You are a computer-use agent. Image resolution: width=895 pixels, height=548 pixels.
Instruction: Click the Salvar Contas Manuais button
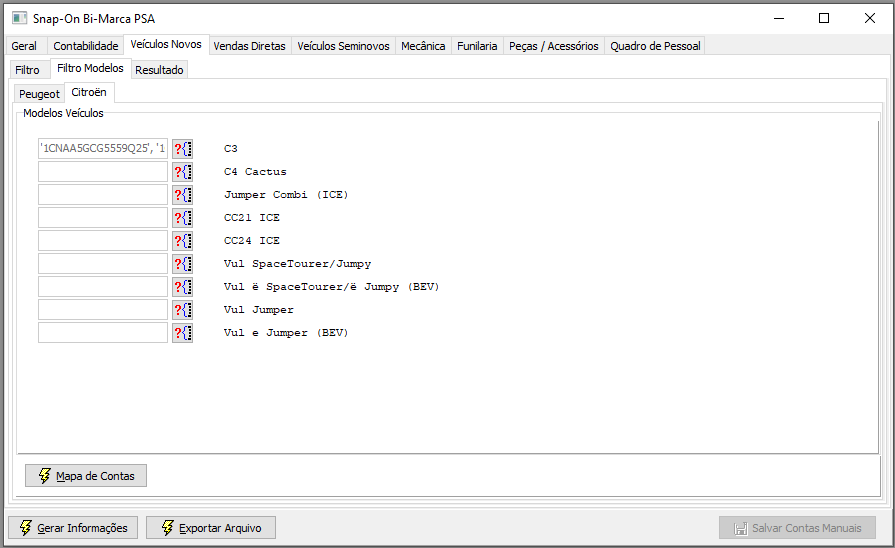click(797, 528)
